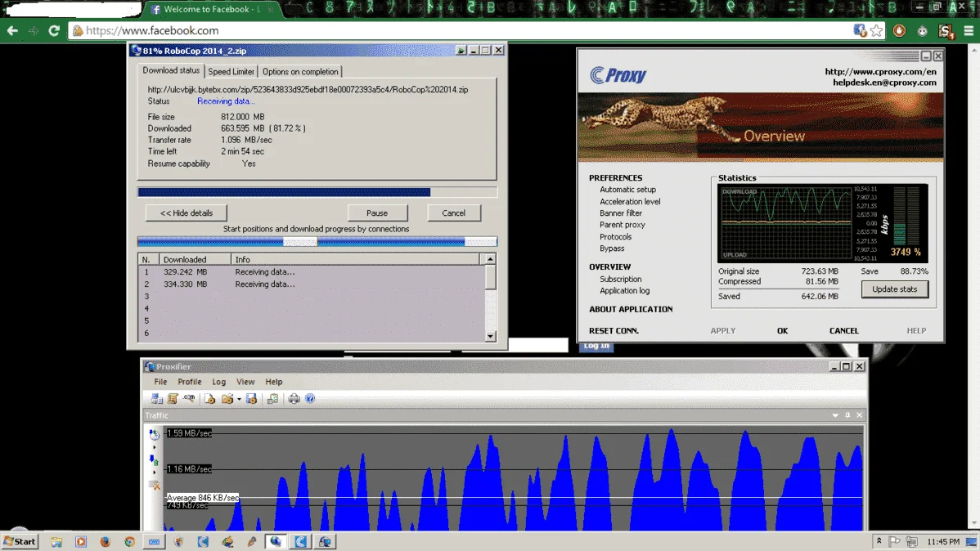
Task: Go back in browser
Action: point(12,30)
